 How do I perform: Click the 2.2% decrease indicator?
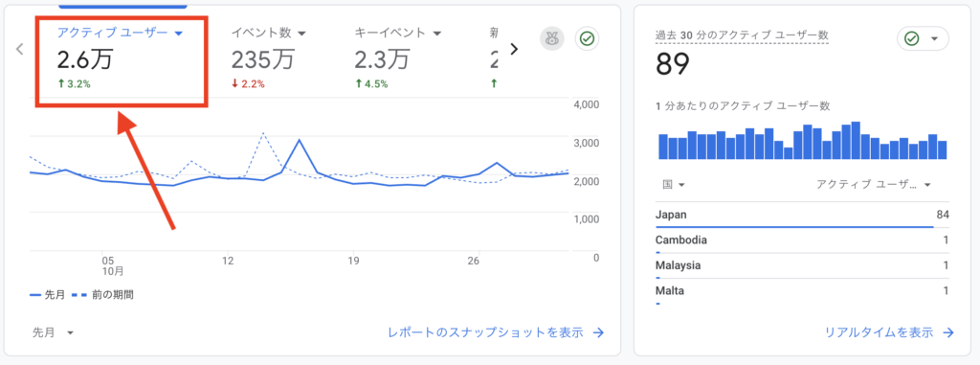point(248,83)
